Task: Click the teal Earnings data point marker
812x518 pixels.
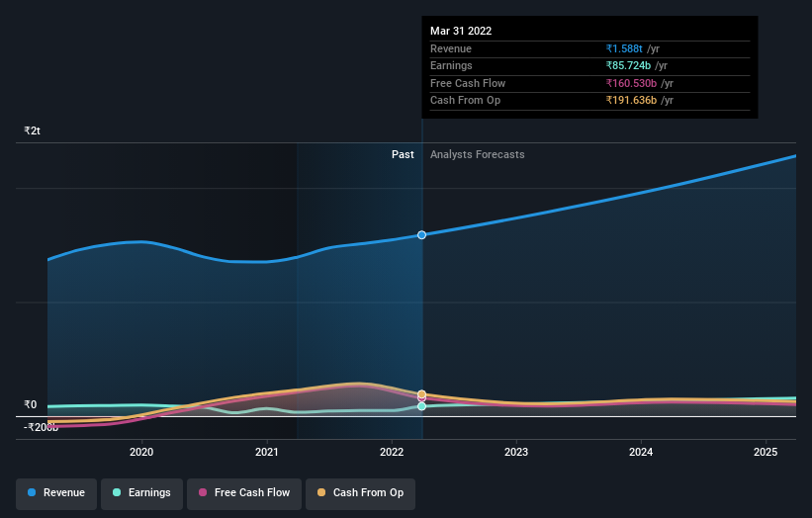Action: click(421, 406)
